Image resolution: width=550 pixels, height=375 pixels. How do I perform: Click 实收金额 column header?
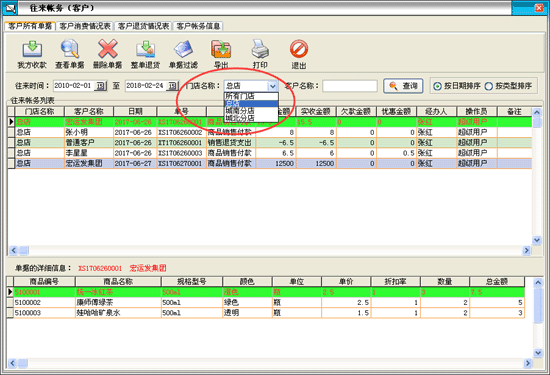tap(316, 112)
